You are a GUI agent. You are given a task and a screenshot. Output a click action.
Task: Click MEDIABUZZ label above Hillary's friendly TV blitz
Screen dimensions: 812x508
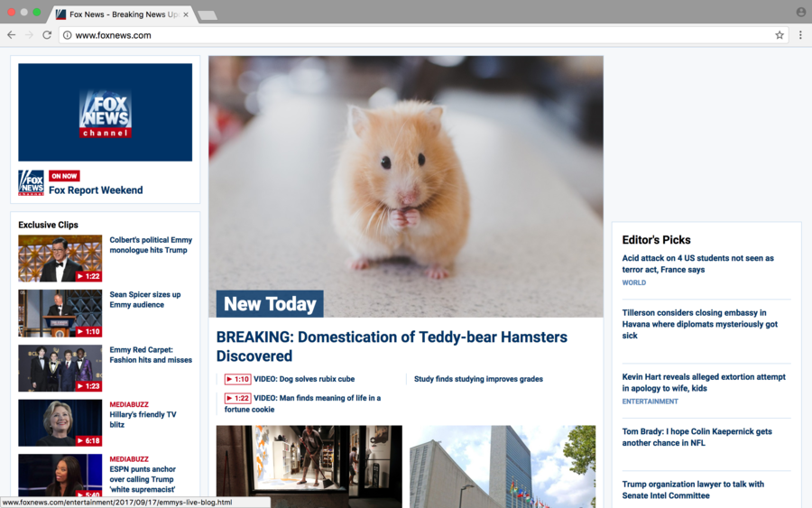pyautogui.click(x=129, y=404)
